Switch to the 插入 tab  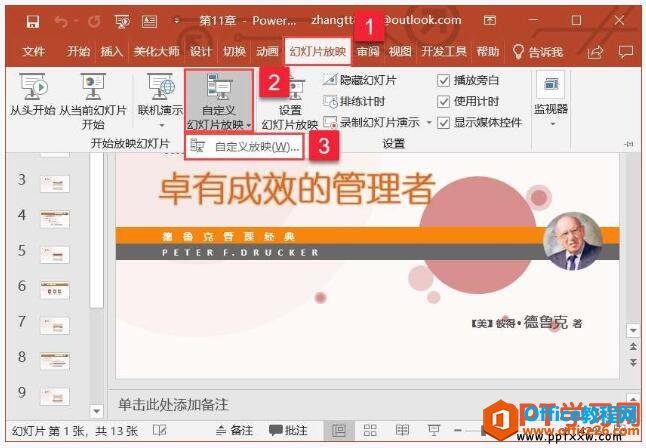click(112, 52)
